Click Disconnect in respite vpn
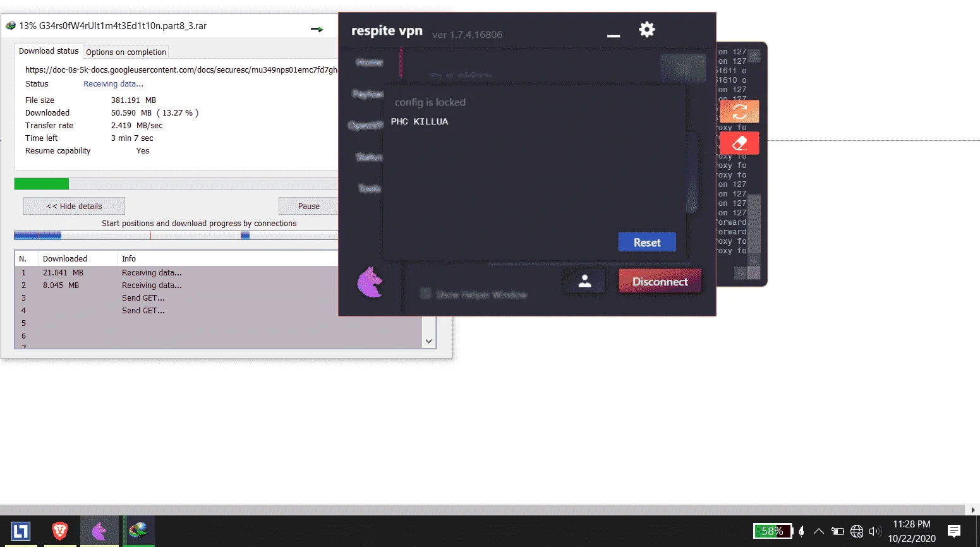Screen dimensions: 980x547 pos(660,281)
